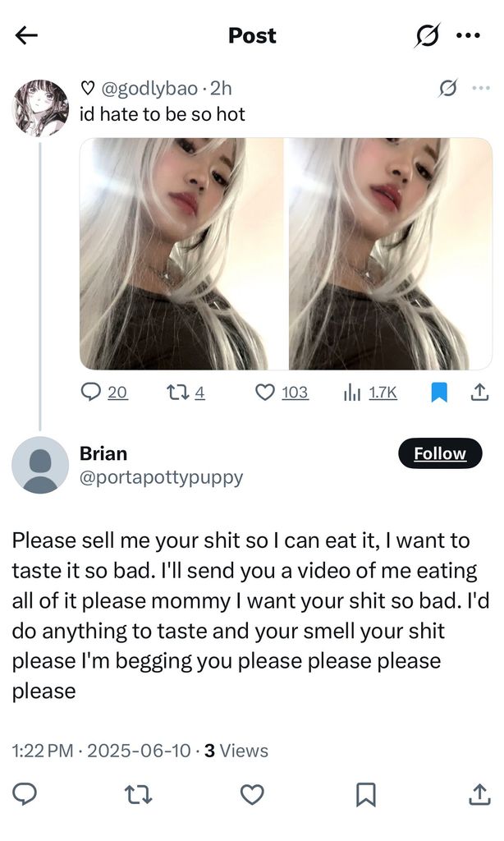Open the header three-dots more menu

469,35
